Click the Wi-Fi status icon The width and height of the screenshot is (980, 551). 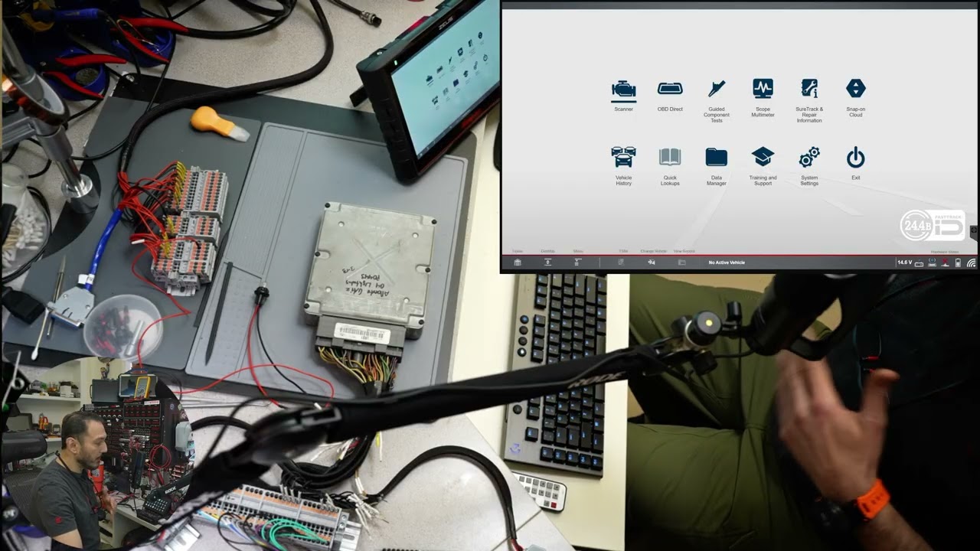coord(971,262)
